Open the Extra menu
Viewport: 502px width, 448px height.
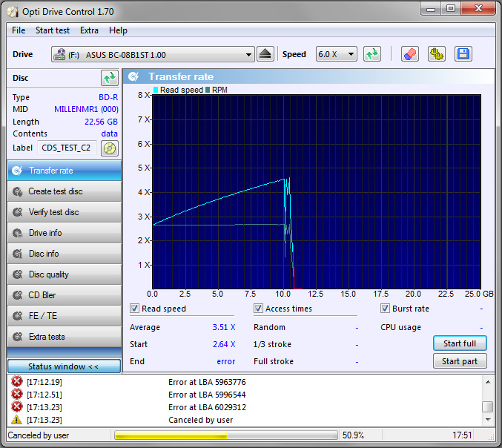[x=89, y=30]
